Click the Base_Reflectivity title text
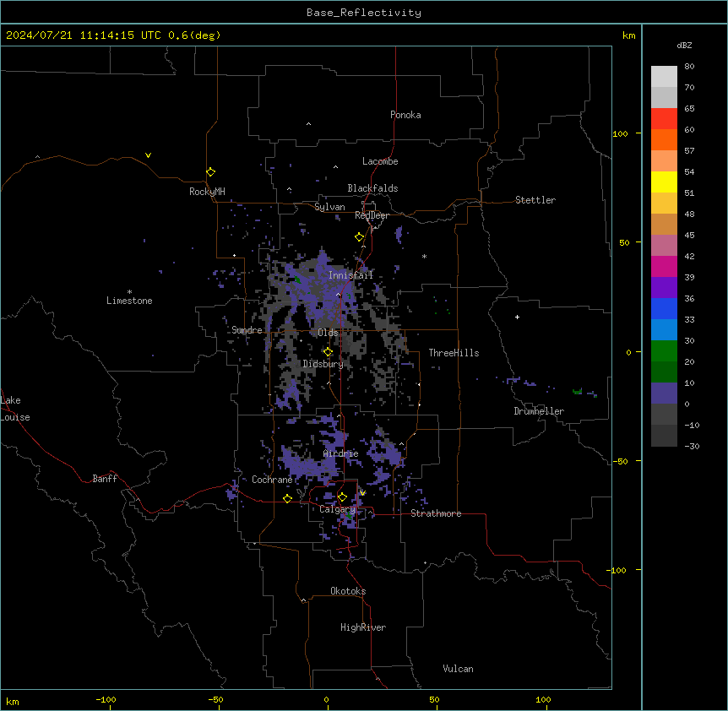The width and height of the screenshot is (728, 711). point(364,13)
